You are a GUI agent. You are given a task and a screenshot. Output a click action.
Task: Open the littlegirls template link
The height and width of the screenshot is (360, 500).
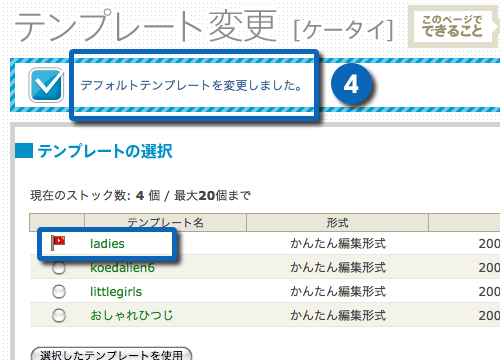pyautogui.click(x=116, y=292)
